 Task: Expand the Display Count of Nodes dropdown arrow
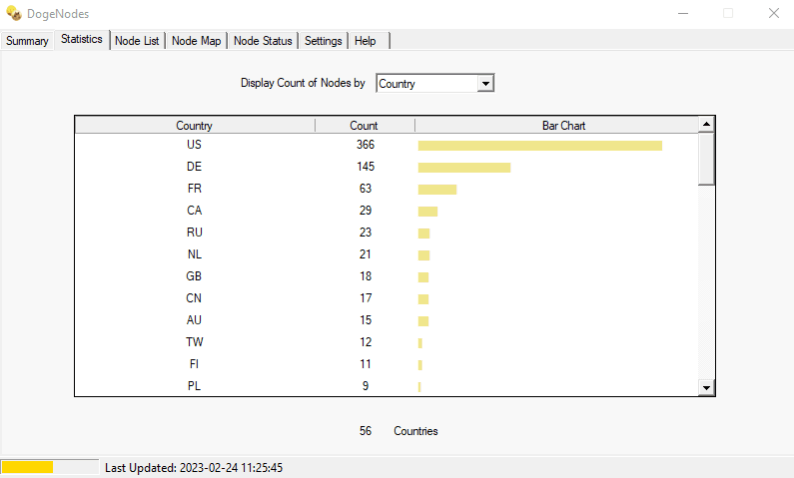coord(486,84)
